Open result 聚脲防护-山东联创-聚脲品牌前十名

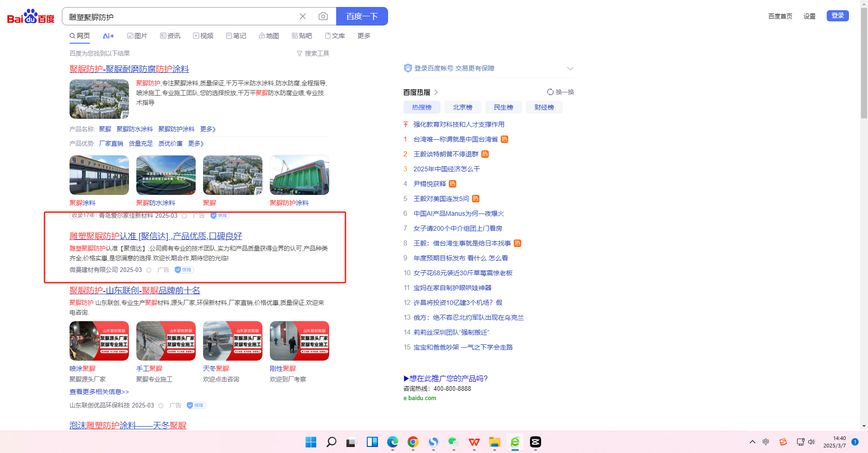tap(135, 291)
